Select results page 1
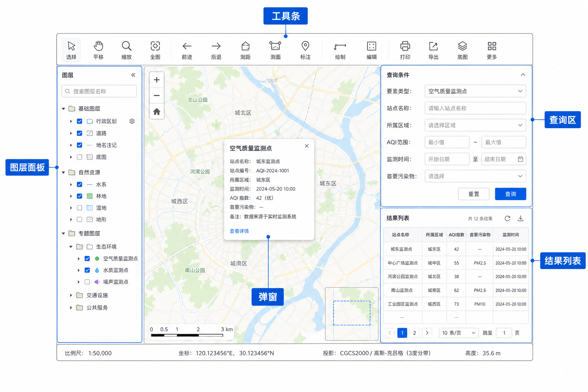This screenshot has height=392, width=588. click(x=402, y=333)
